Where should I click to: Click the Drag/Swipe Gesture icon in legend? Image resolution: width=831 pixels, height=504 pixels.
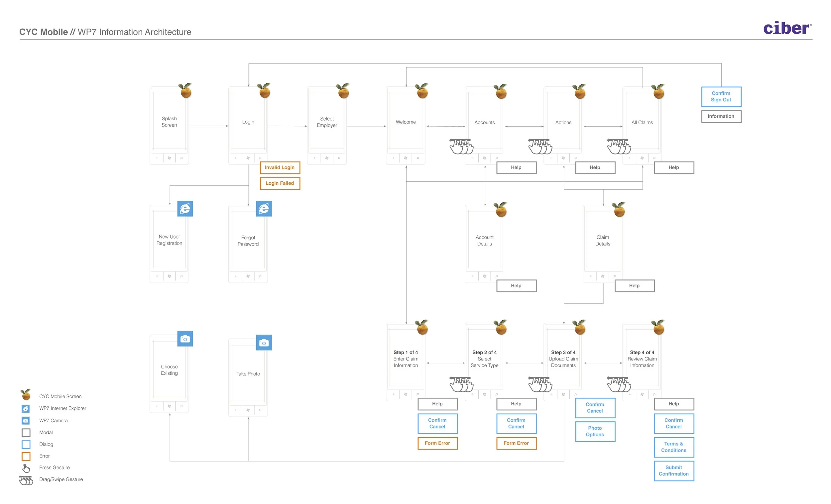[x=26, y=480]
